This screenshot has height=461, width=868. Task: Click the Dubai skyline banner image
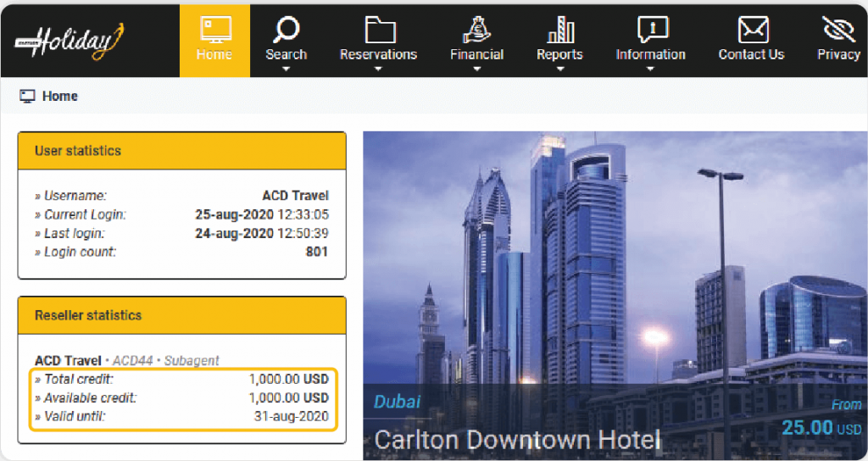[x=615, y=254]
